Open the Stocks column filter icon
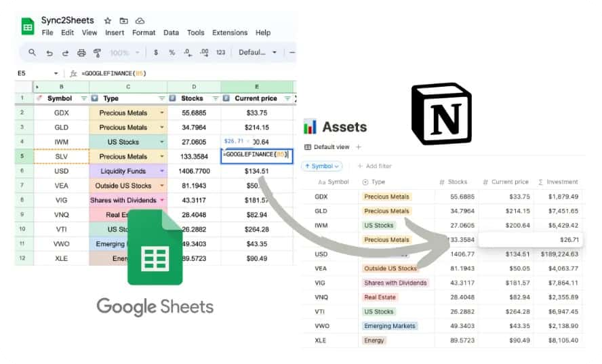This screenshot has height=364, width=602. [x=216, y=99]
